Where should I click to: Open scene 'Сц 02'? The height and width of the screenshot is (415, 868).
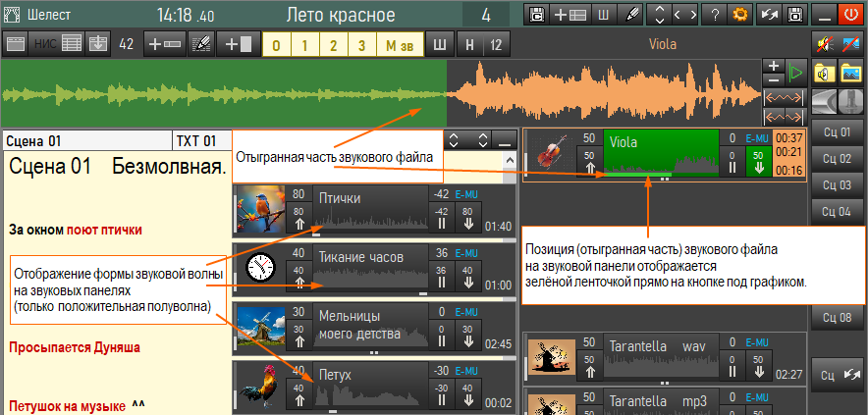point(837,158)
